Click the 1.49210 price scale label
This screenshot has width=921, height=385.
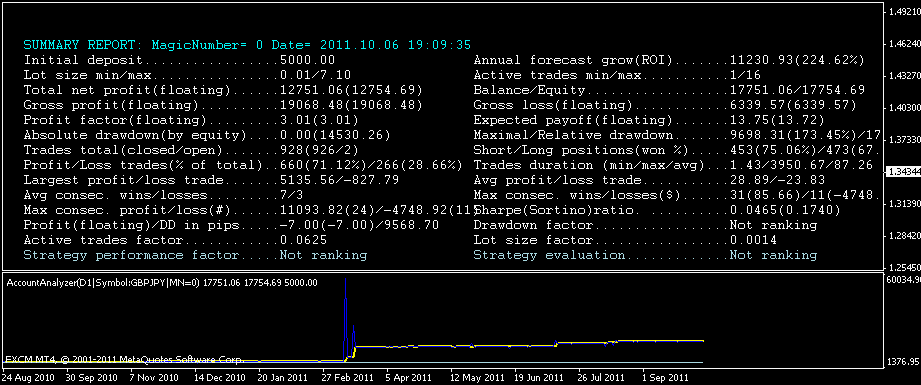(x=904, y=11)
